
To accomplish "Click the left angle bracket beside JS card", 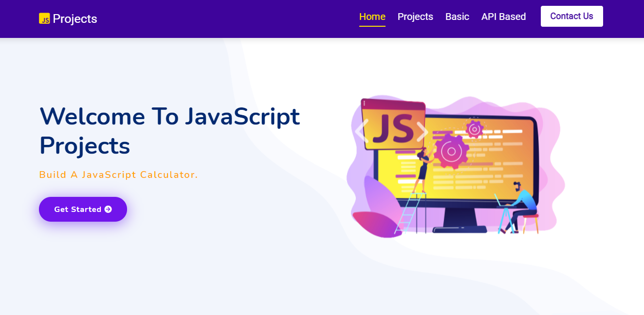I will coord(361,131).
